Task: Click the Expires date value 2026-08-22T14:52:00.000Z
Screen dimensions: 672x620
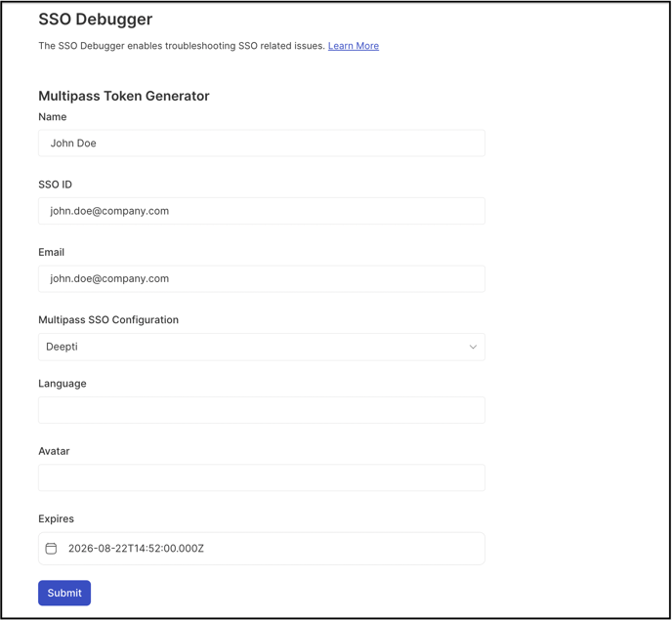Action: tap(136, 549)
